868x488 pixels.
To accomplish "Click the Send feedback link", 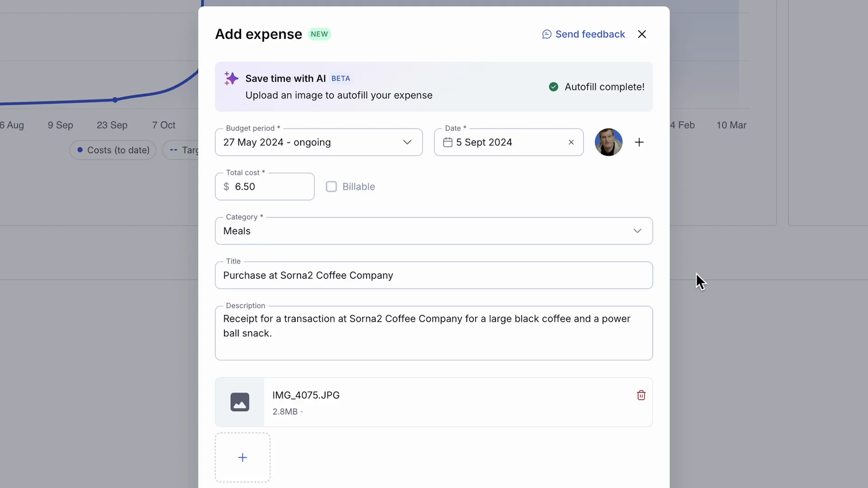I will 590,34.
